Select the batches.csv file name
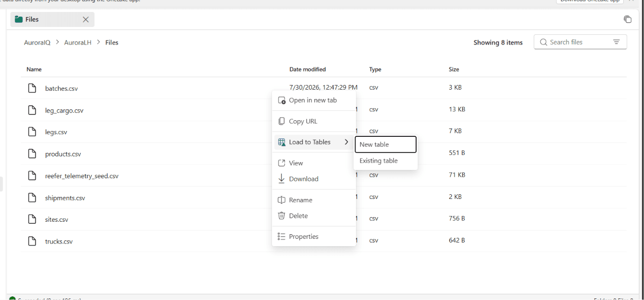 click(62, 89)
